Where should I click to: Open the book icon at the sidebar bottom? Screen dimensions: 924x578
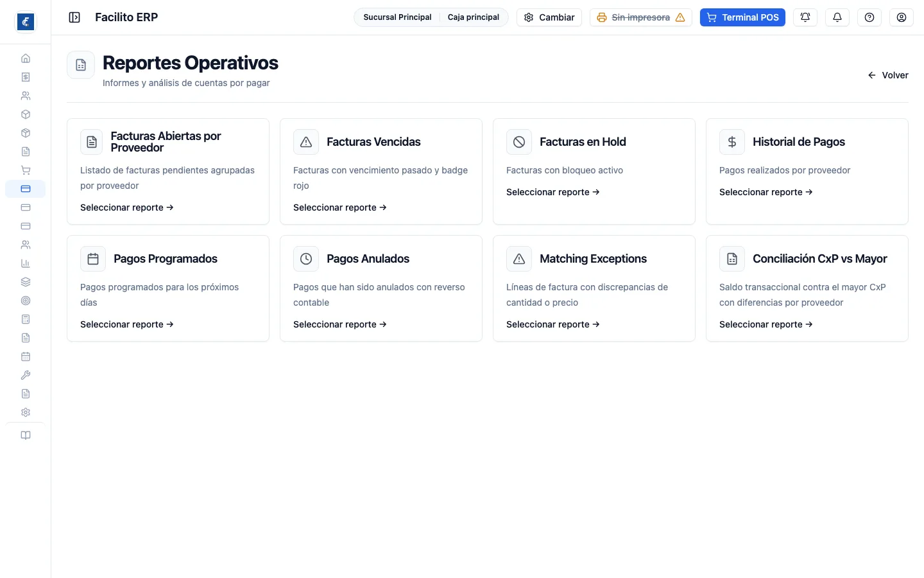pos(26,435)
